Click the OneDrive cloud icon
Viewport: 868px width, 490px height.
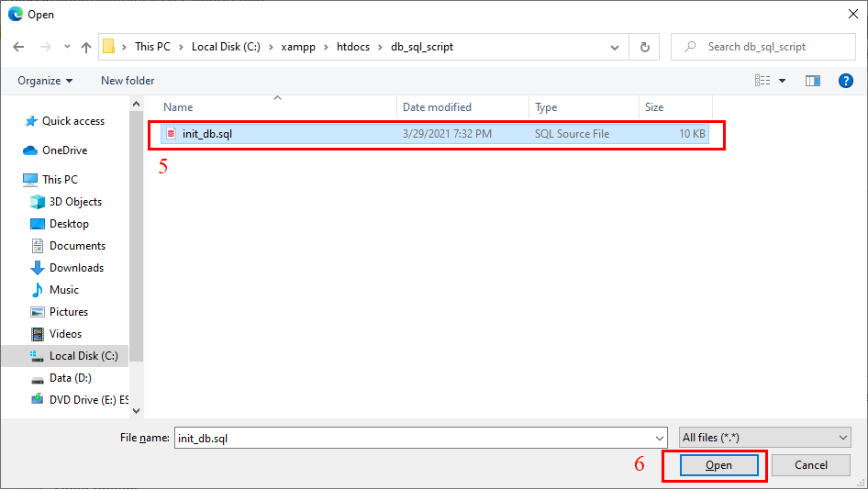(x=30, y=150)
